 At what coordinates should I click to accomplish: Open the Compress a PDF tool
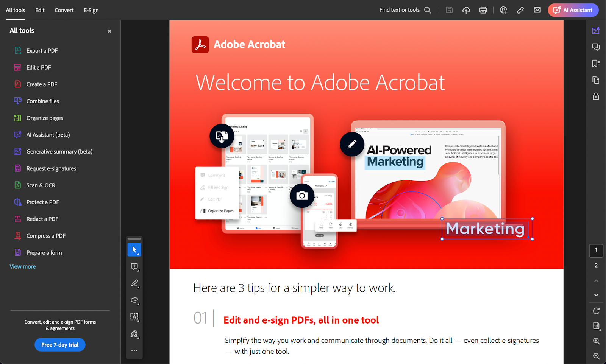[40, 236]
